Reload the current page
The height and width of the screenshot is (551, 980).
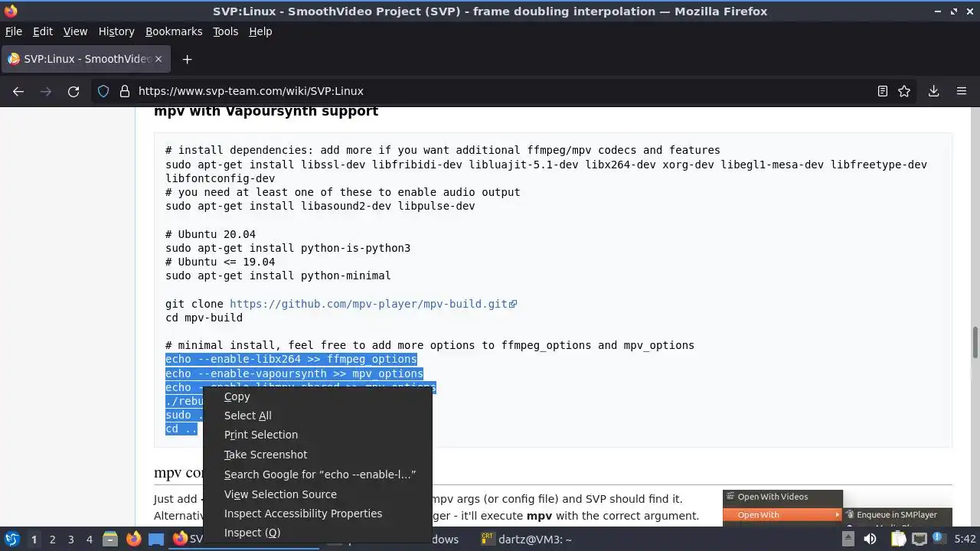click(x=73, y=91)
